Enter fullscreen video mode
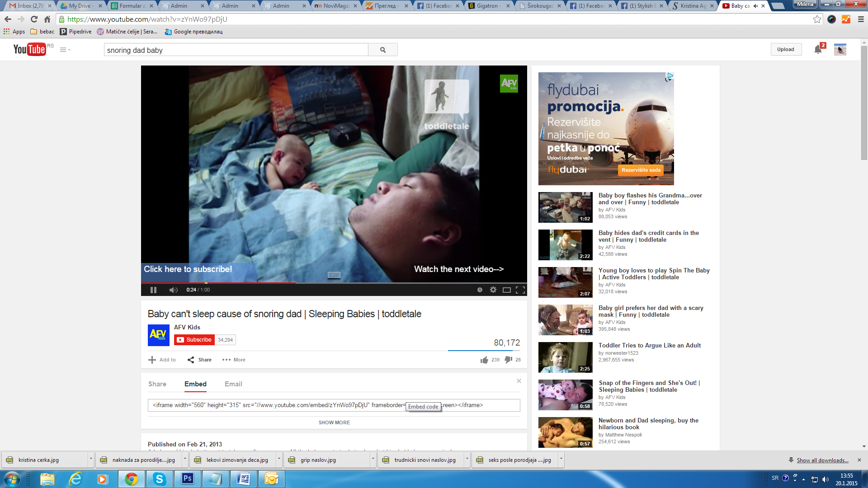 pyautogui.click(x=520, y=290)
